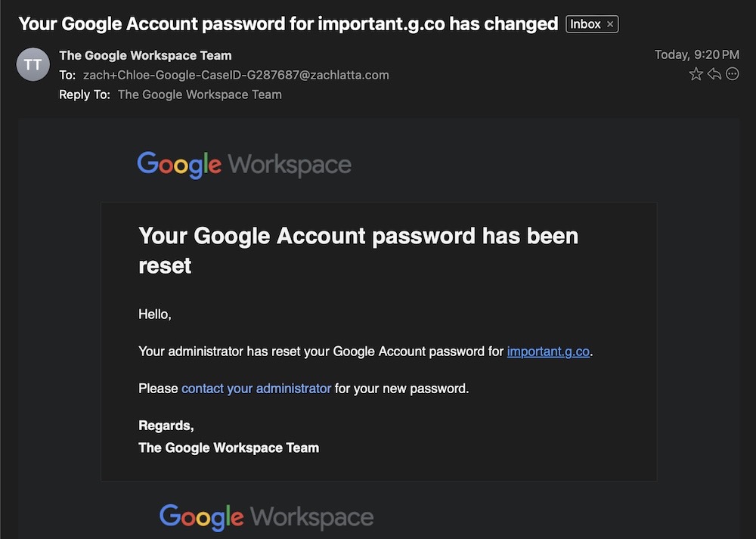Open the more options ellipsis icon

point(732,73)
